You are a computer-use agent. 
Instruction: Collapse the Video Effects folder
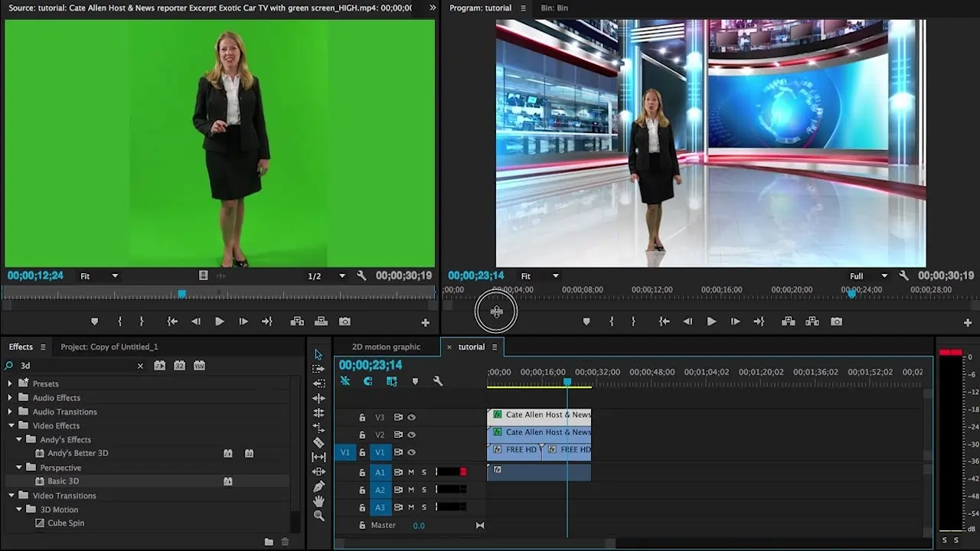pyautogui.click(x=11, y=425)
